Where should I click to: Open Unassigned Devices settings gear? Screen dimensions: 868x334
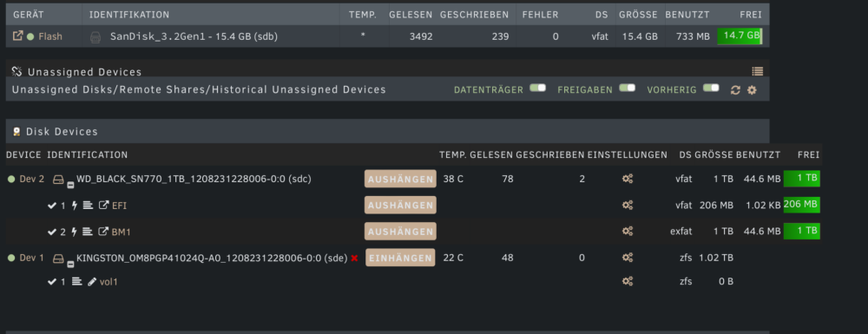click(x=752, y=89)
